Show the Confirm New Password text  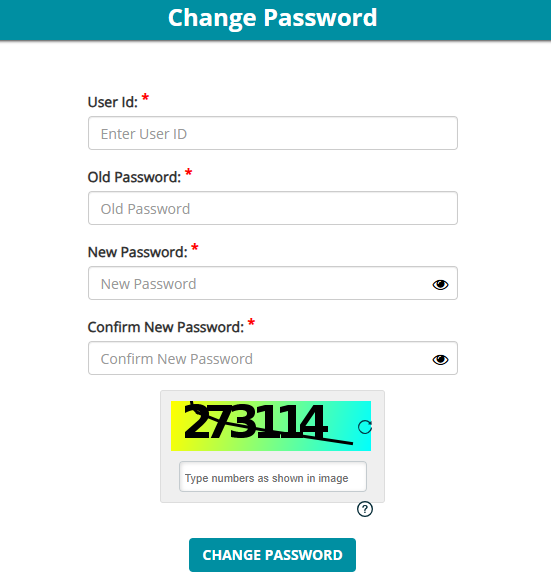click(440, 360)
